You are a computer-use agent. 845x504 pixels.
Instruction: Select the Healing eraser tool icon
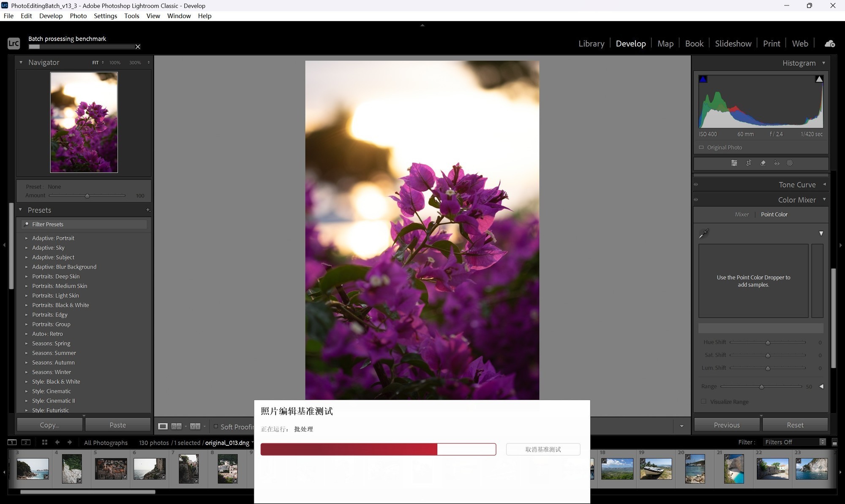click(x=763, y=163)
